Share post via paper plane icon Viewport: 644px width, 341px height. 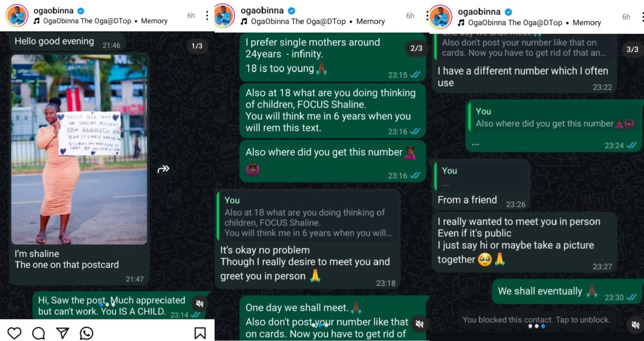click(63, 333)
